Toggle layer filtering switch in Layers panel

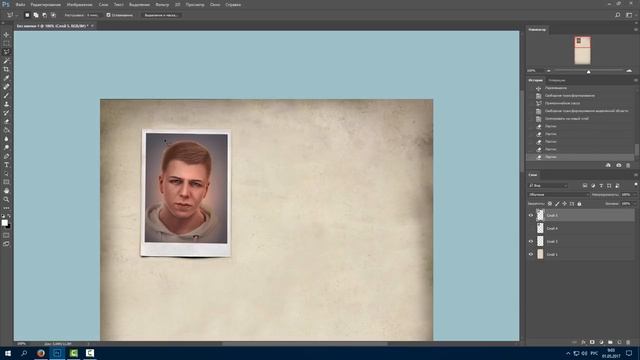tap(636, 184)
